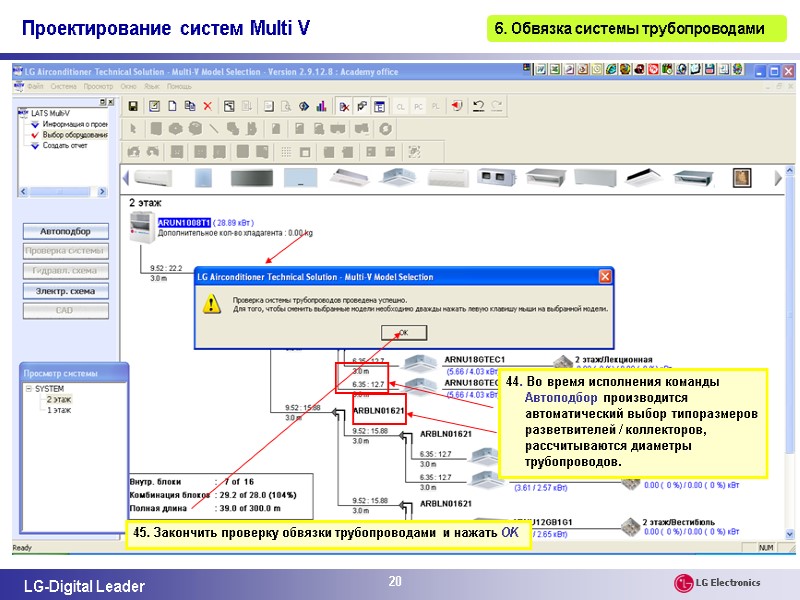The height and width of the screenshot is (600, 800).
Task: Select 2 этаж in system tree
Action: (x=59, y=399)
